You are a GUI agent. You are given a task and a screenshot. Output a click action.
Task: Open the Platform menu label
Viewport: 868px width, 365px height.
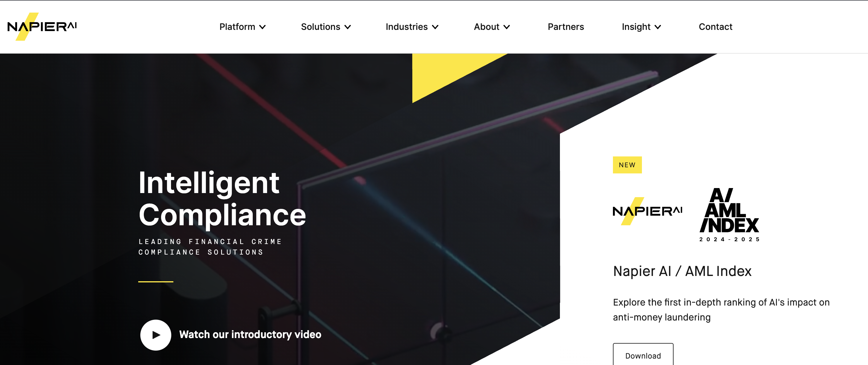pos(237,27)
